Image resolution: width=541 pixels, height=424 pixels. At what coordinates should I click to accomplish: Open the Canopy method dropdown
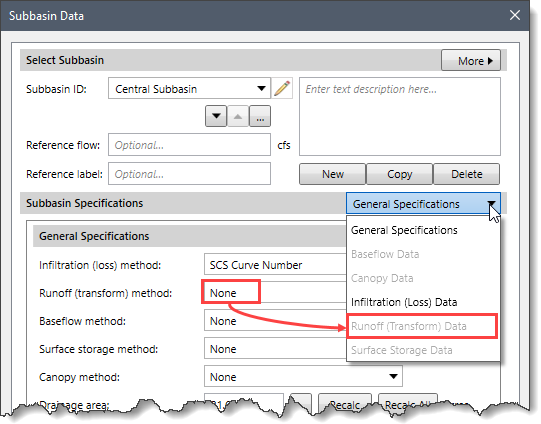[x=303, y=376]
